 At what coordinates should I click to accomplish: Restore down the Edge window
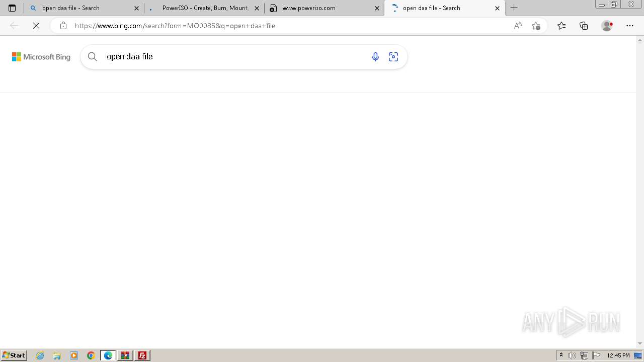[x=614, y=5]
